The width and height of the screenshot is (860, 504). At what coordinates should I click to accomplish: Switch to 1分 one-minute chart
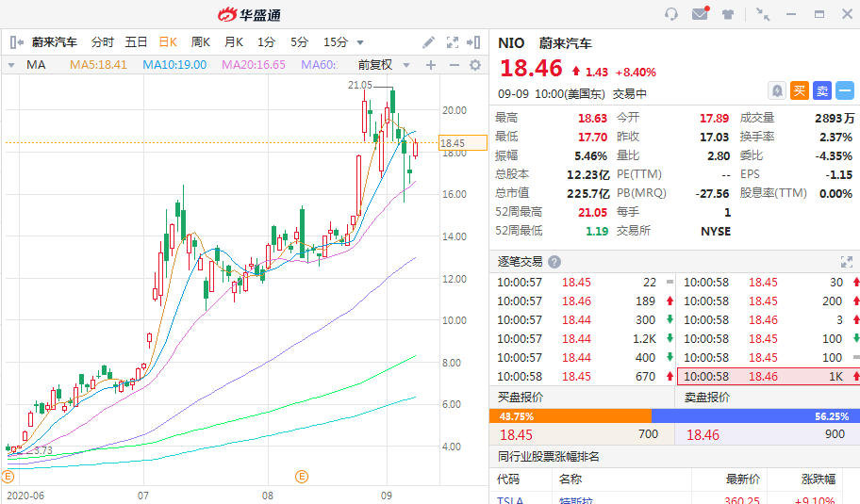(266, 42)
